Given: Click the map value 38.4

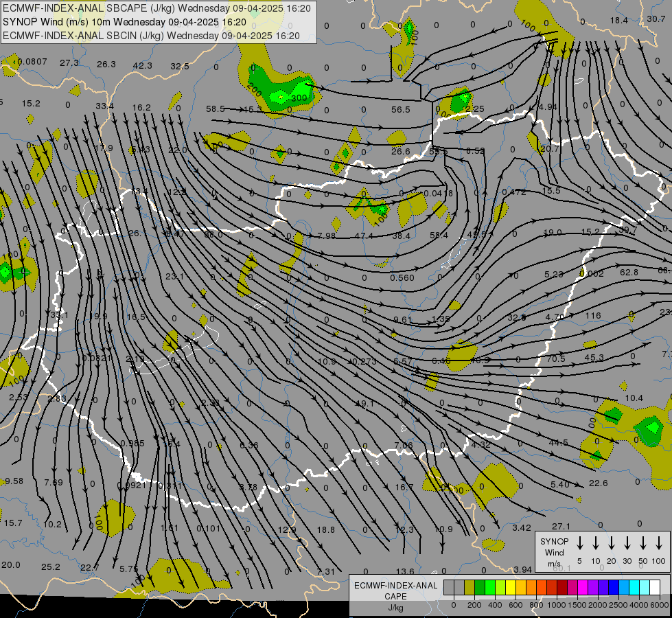Looking at the screenshot, I should point(401,236).
